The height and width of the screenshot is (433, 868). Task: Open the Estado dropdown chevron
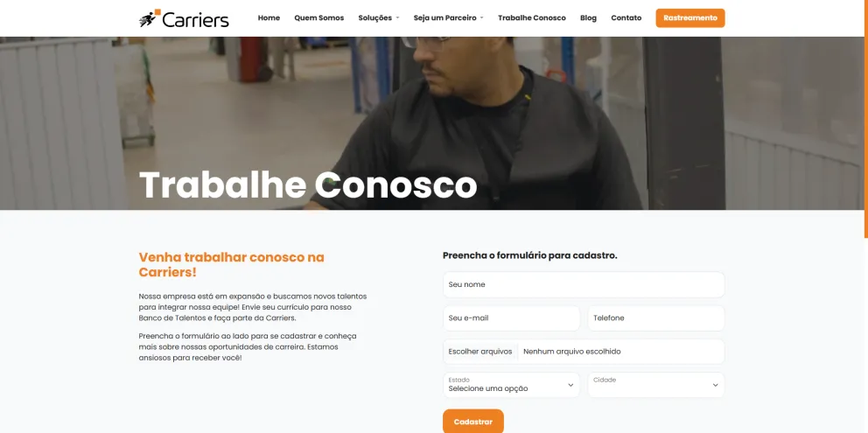pyautogui.click(x=570, y=385)
